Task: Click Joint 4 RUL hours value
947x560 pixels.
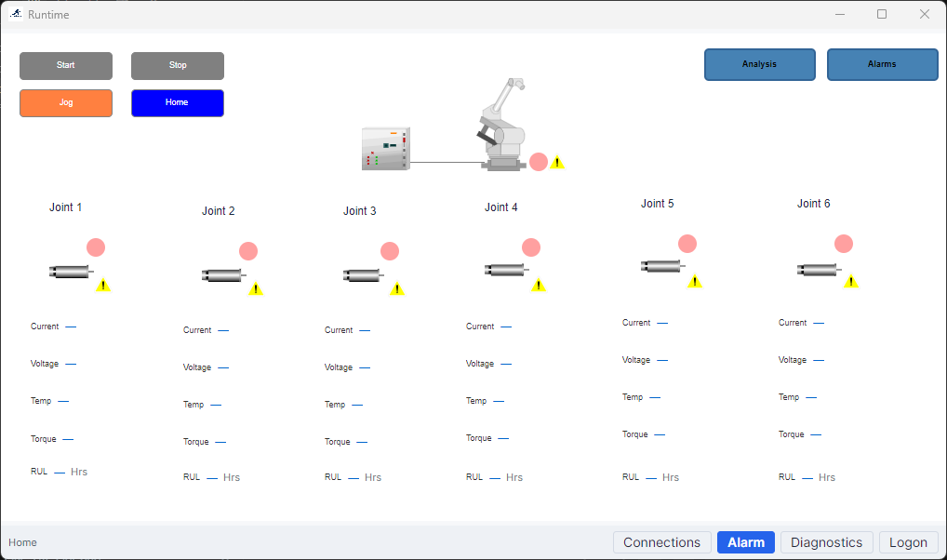Action: tap(495, 478)
